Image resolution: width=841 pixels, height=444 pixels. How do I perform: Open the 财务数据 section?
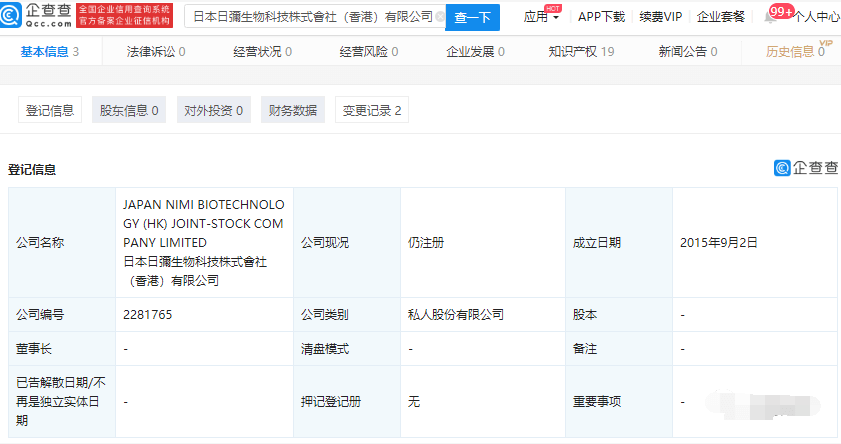(x=293, y=111)
